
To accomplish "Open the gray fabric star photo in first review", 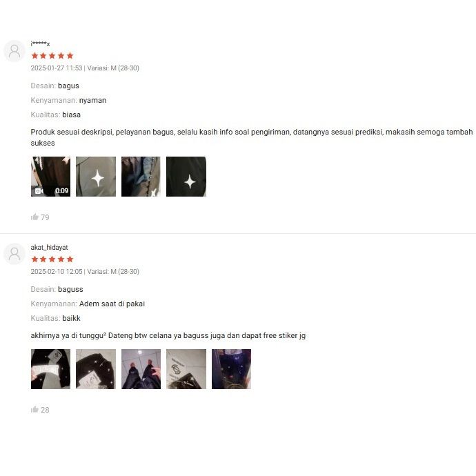I will [96, 177].
